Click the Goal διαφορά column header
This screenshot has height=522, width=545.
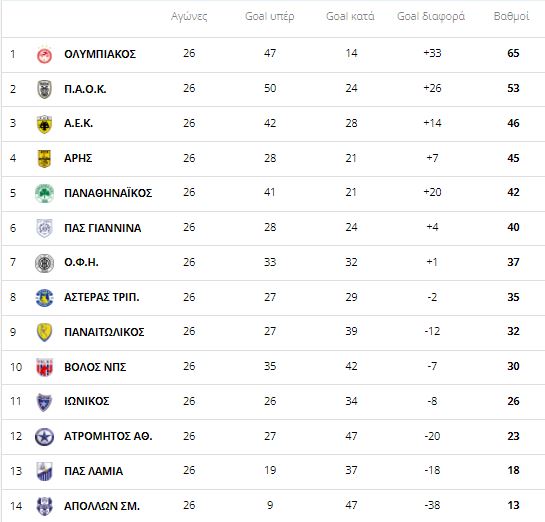tap(431, 16)
